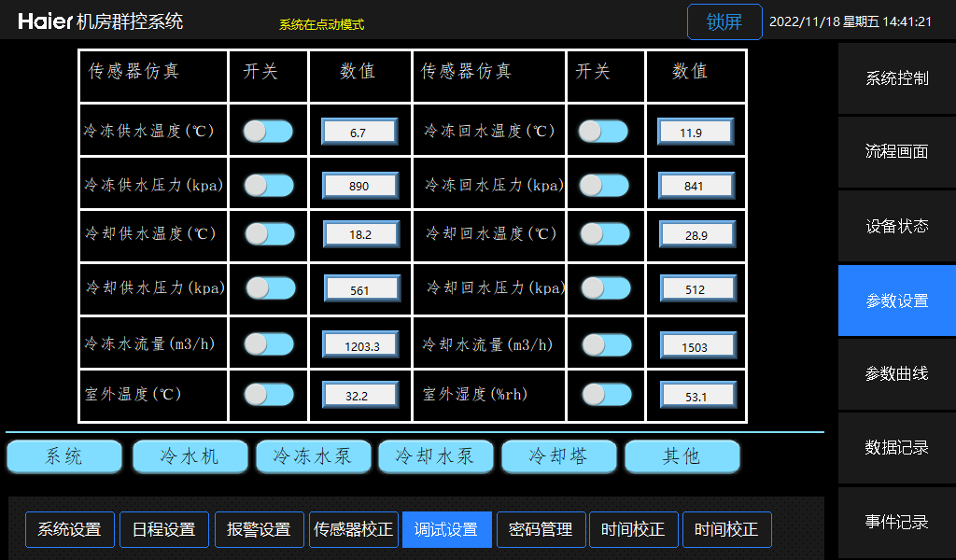Click the 冷冻供水压力 value field showing 890
This screenshot has width=956, height=560.
tap(359, 186)
